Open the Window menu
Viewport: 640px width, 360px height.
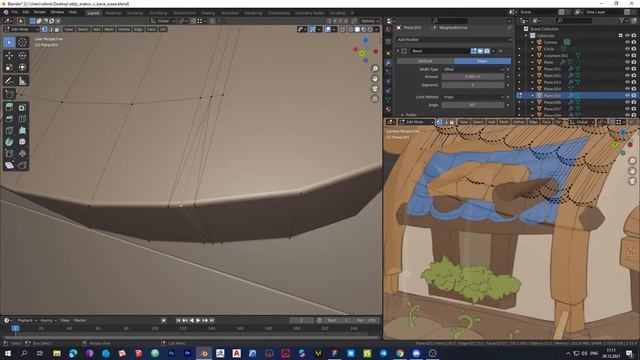[57, 12]
